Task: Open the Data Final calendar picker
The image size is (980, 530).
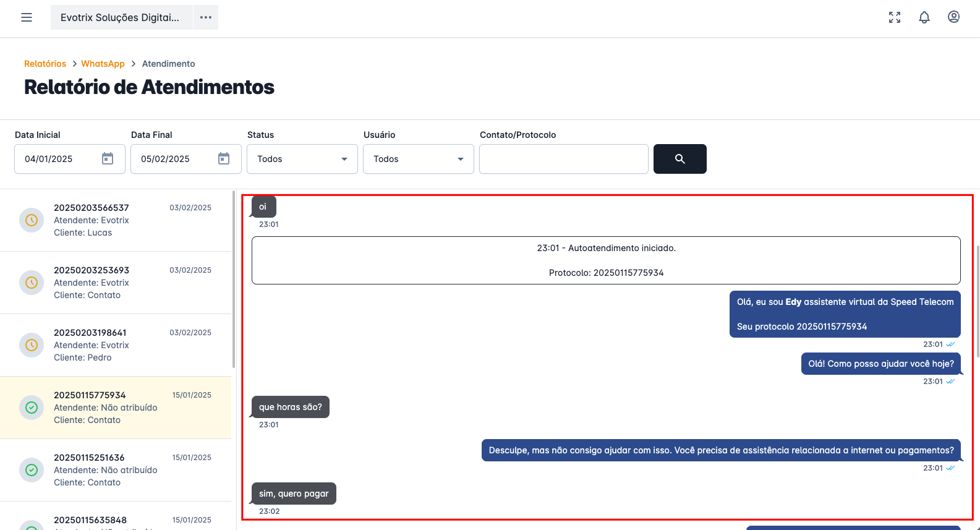Action: click(x=224, y=159)
